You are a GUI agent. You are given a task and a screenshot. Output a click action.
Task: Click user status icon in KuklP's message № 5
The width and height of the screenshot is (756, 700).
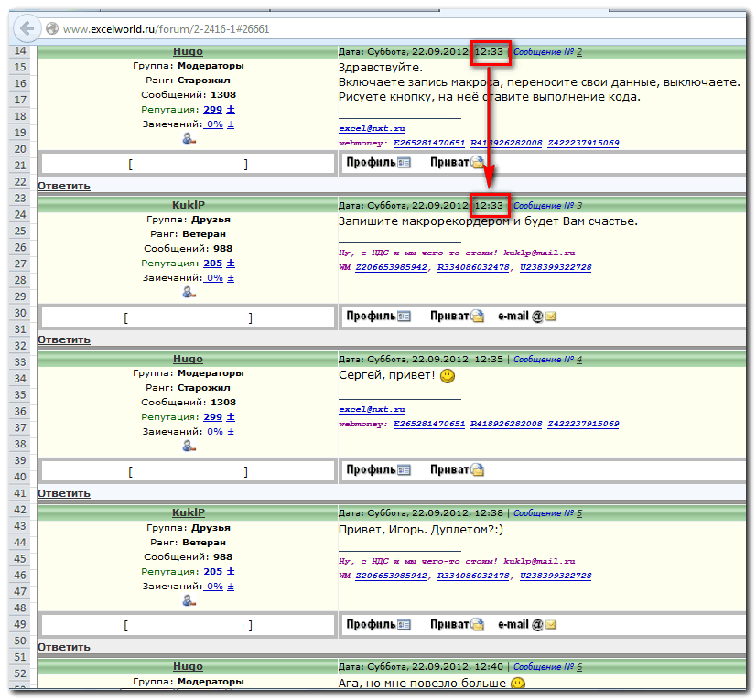click(189, 600)
